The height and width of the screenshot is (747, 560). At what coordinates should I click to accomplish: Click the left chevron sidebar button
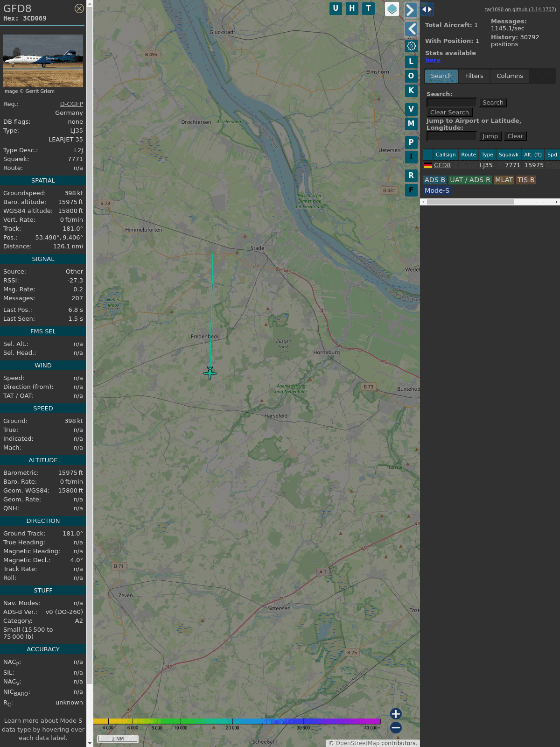point(411,29)
